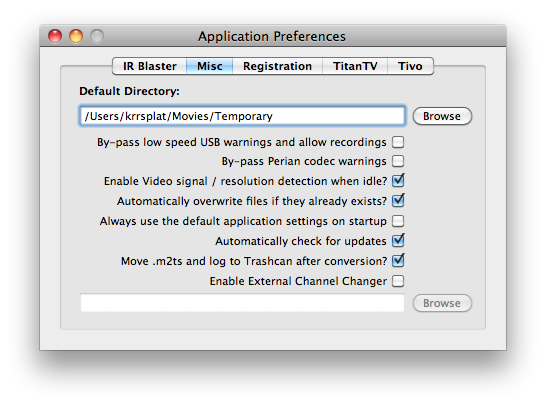546x405 pixels.
Task: Minimize the preferences window with yellow button
Action: (x=76, y=36)
